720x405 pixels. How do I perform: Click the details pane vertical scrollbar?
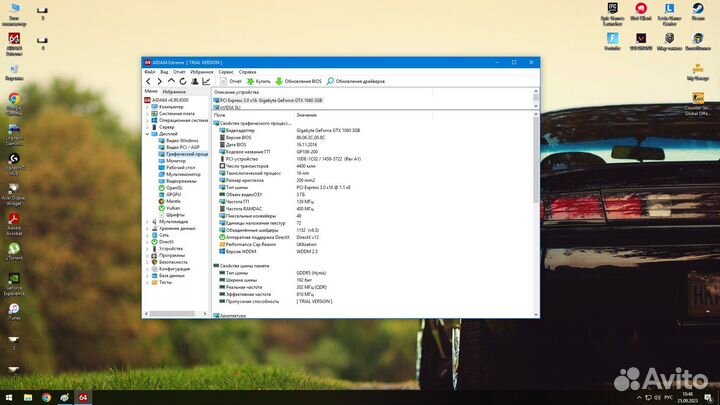point(536,159)
